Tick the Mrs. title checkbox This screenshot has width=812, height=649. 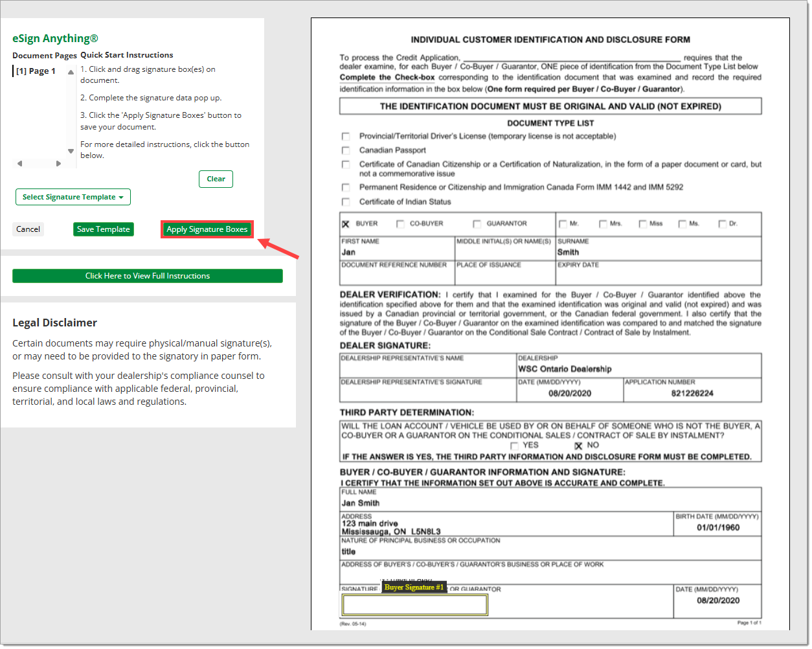(x=603, y=224)
